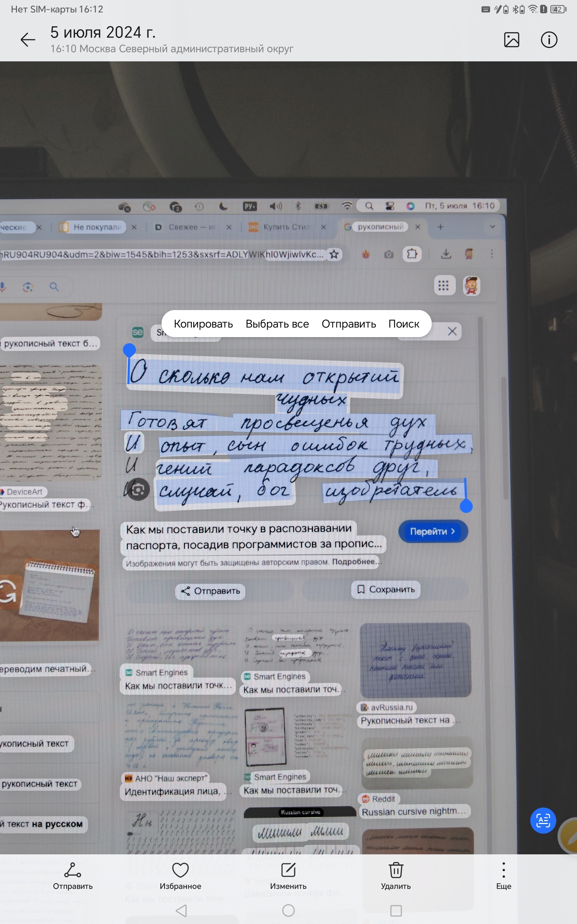Tap the recognized text 'Перейти' button
Image resolution: width=577 pixels, height=924 pixels.
click(432, 531)
